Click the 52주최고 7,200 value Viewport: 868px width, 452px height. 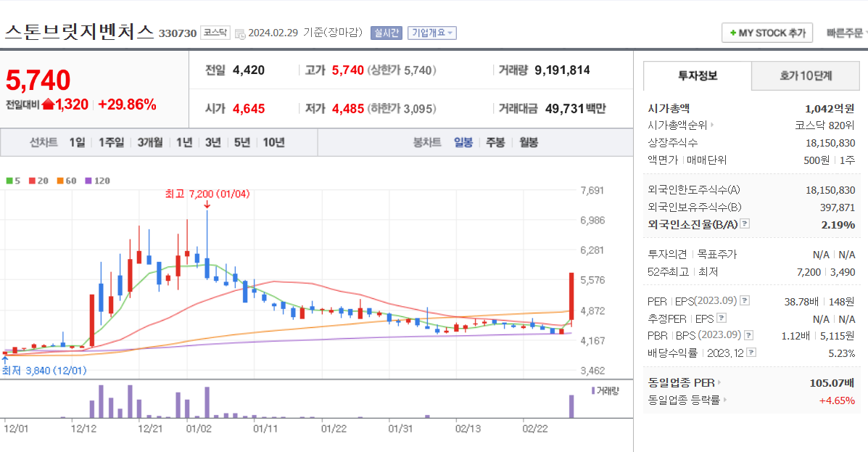(809, 272)
